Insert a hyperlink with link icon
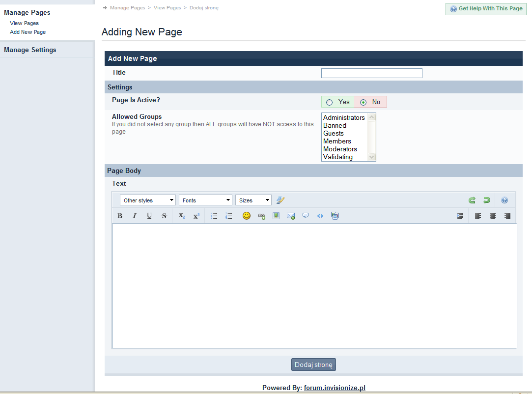Screen dimensions: 532x394 click(x=261, y=216)
